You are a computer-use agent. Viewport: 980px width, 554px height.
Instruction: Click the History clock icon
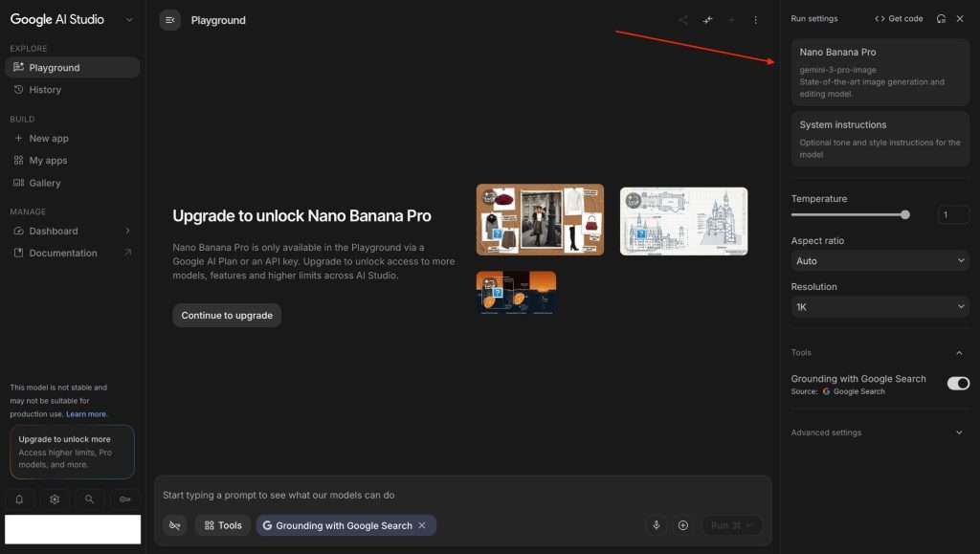click(x=19, y=89)
